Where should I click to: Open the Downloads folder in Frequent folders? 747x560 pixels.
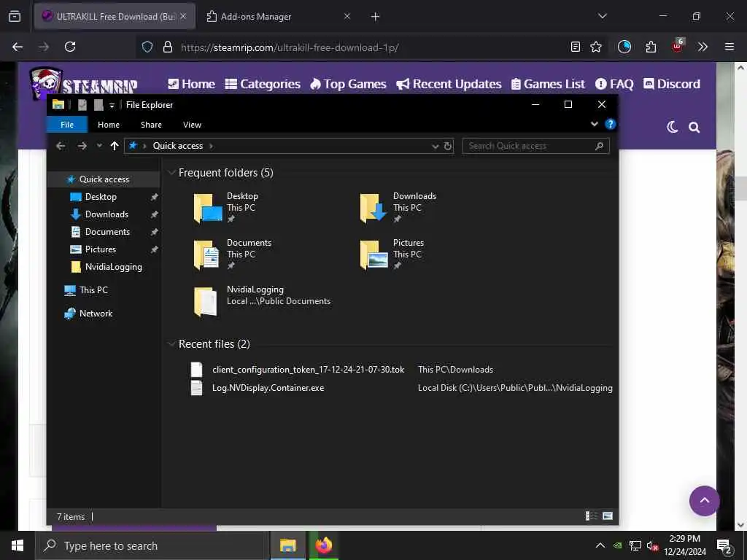(398, 208)
